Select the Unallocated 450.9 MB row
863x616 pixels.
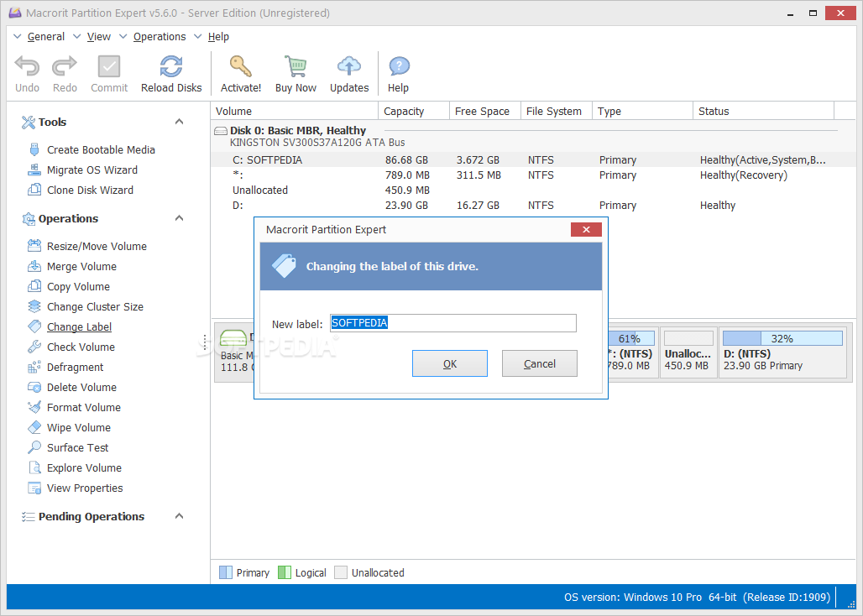coord(531,191)
